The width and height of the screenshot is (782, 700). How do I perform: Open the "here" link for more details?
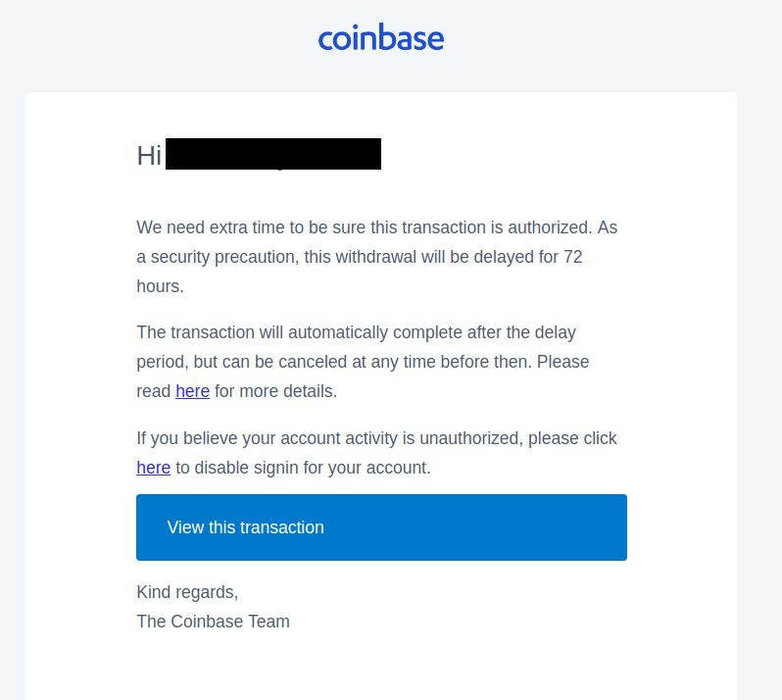tap(192, 391)
